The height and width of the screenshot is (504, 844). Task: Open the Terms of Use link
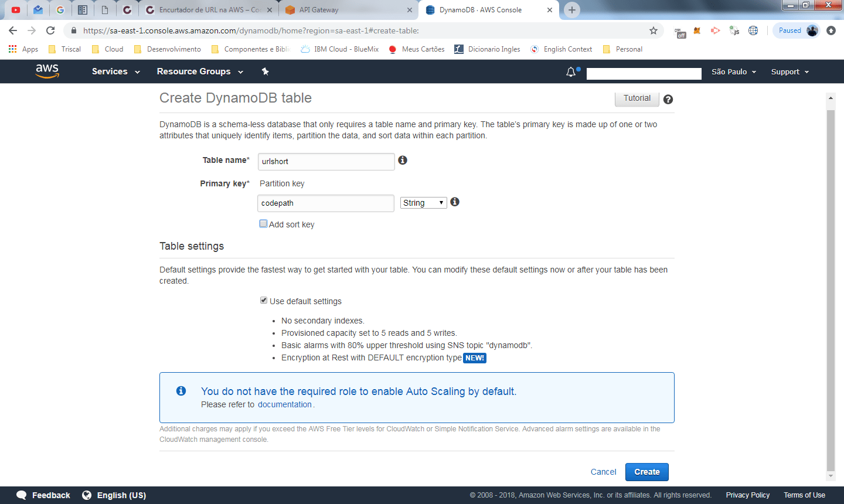click(x=804, y=495)
